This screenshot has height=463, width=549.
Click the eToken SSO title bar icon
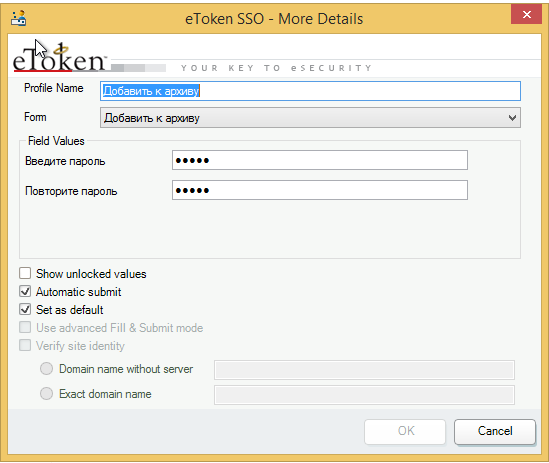[x=19, y=18]
